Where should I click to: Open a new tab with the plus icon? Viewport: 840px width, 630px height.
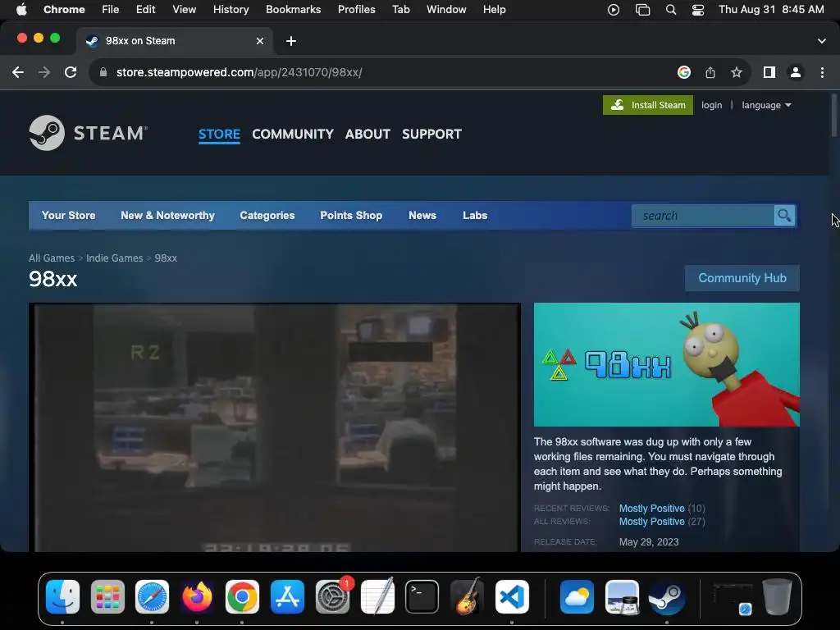tap(291, 41)
